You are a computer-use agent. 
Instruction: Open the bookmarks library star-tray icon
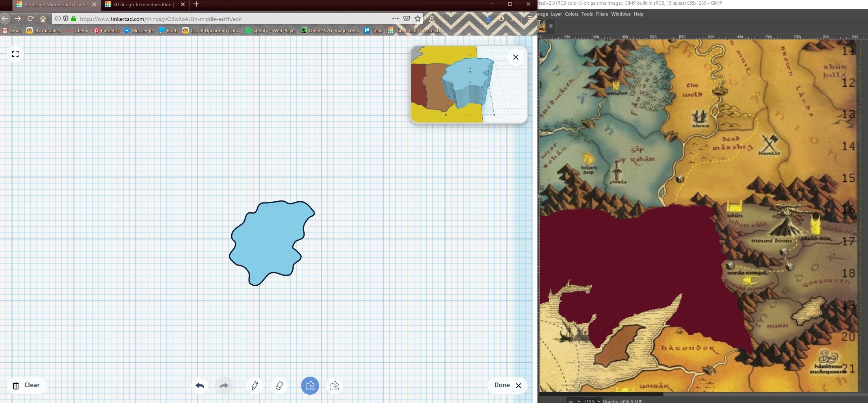pyautogui.click(x=432, y=19)
